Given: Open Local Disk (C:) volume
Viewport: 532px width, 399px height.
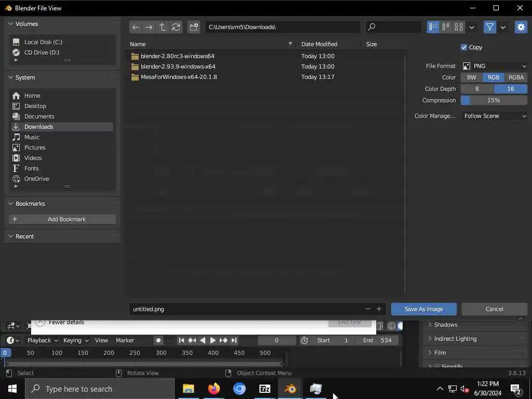Looking at the screenshot, I should (x=62, y=42).
